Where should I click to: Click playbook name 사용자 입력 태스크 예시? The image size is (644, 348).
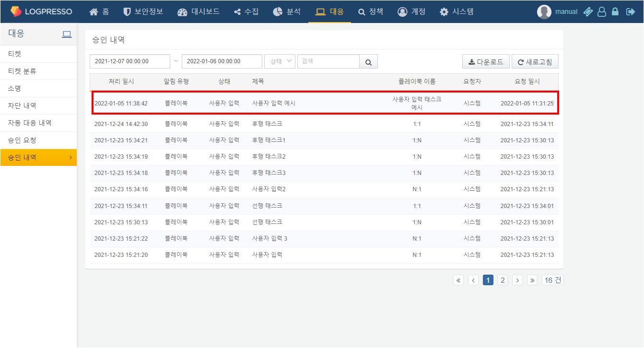[417, 103]
